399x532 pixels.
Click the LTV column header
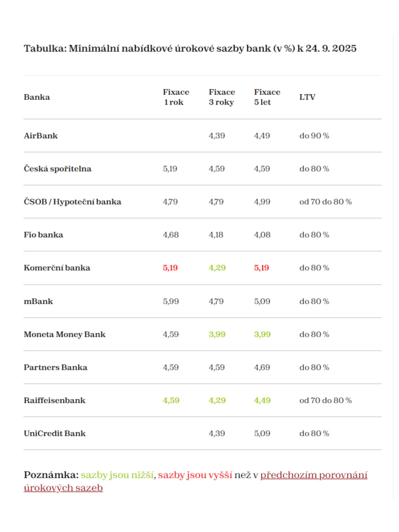pos(307,97)
